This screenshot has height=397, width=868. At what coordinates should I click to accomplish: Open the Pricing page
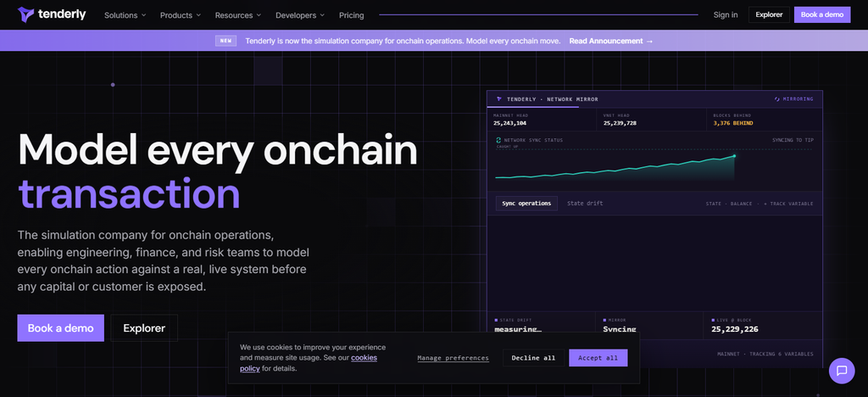click(x=352, y=15)
